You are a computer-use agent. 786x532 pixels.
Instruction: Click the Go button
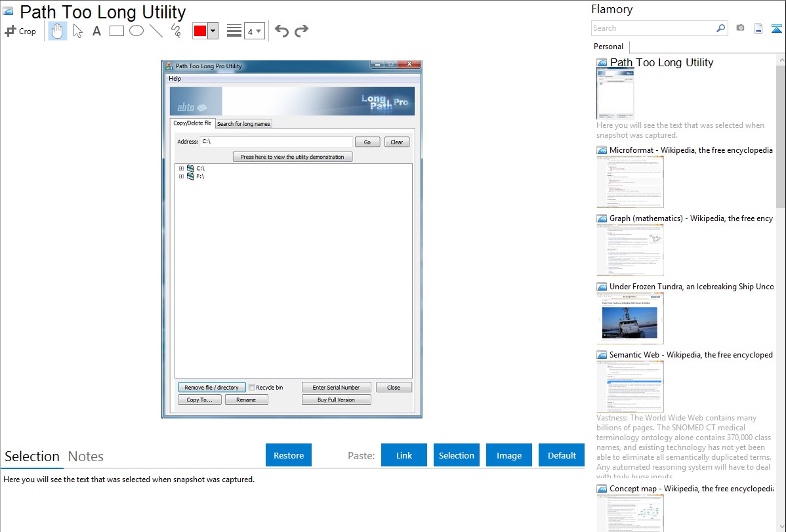click(367, 142)
